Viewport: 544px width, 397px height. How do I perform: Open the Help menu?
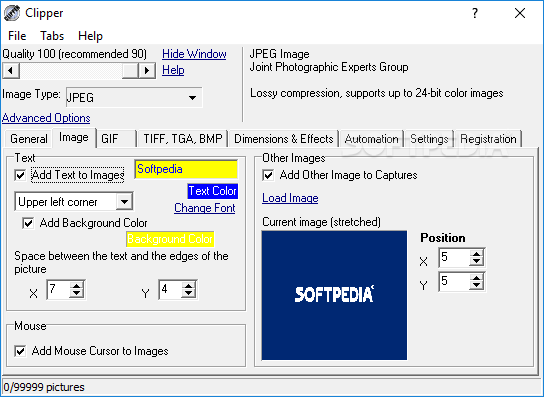click(90, 36)
